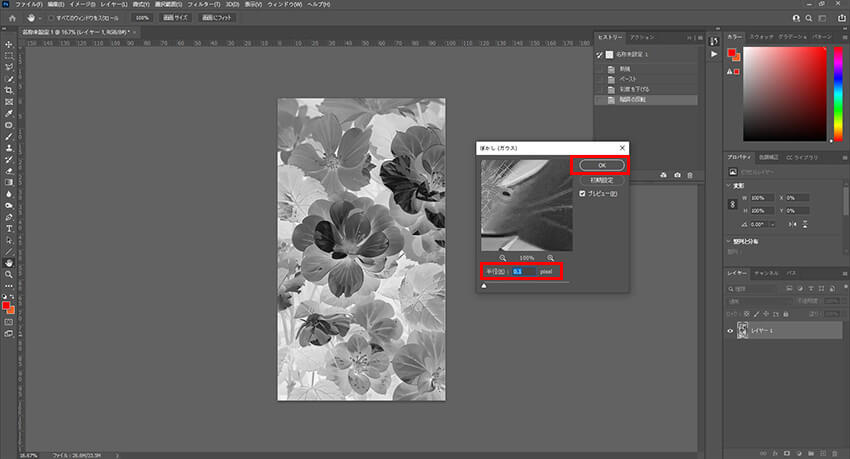Switch to the チャンネル tab
The width and height of the screenshot is (850, 459).
click(x=766, y=273)
